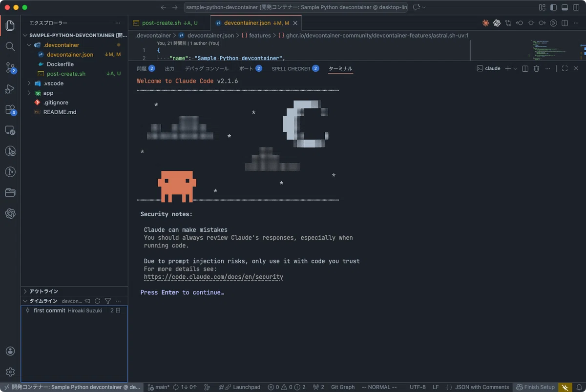This screenshot has width=586, height=392.
Task: Launch Claude Code from the editor toolbar
Action: point(485,23)
